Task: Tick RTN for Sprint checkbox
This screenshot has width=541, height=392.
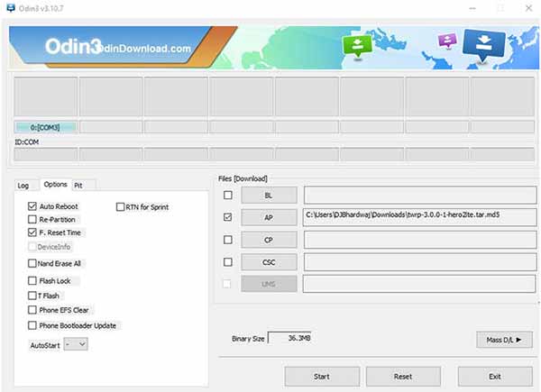Action: point(120,207)
